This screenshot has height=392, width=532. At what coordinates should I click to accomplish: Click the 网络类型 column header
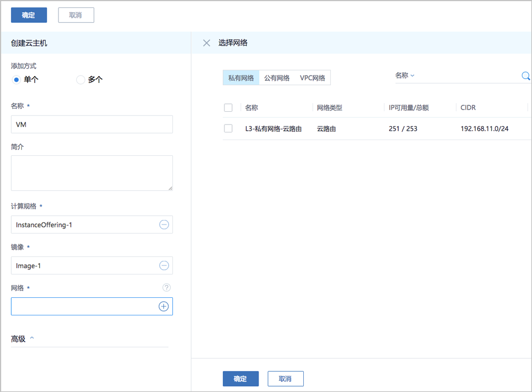click(329, 108)
